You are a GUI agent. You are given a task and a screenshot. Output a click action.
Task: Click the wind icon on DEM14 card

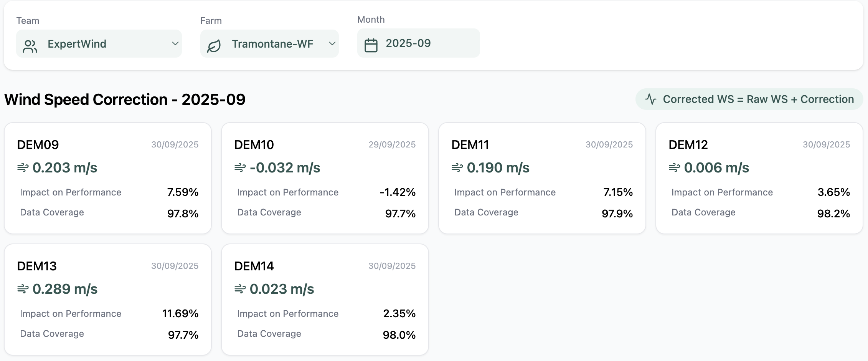[240, 289]
